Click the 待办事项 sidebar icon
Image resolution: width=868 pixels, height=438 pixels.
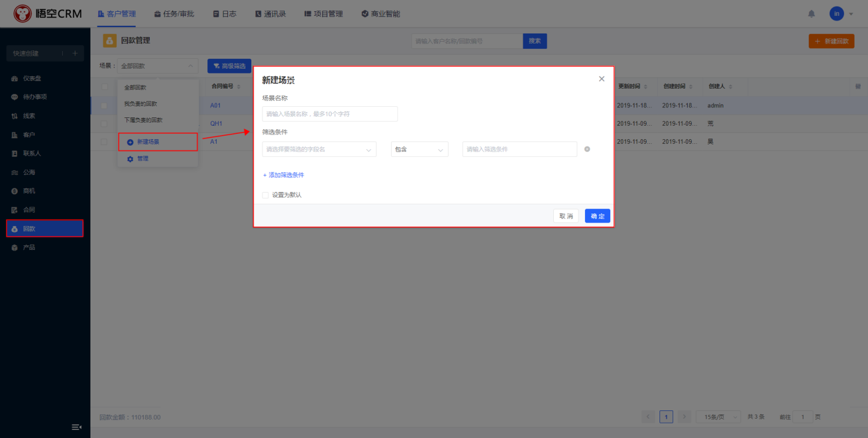(x=15, y=97)
